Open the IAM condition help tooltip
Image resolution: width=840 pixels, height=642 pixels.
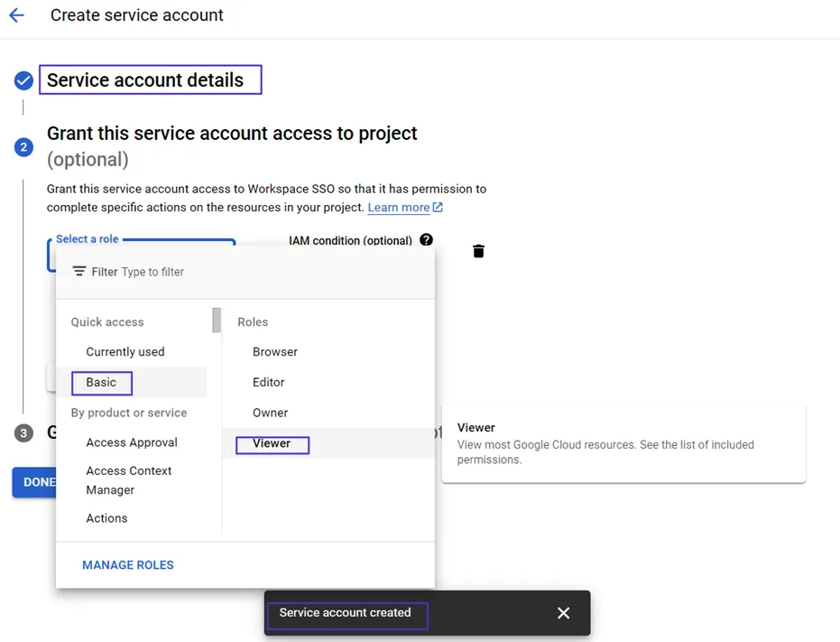pos(426,240)
